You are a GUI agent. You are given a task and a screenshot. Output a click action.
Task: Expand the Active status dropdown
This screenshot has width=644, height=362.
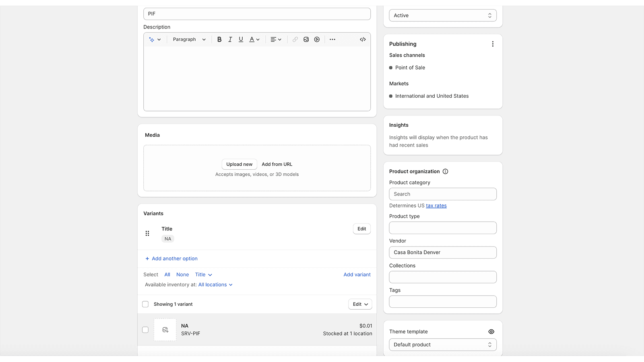click(x=442, y=16)
